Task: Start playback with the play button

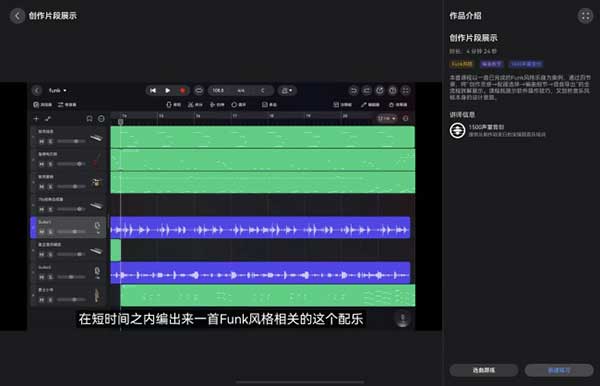Action: (168, 90)
